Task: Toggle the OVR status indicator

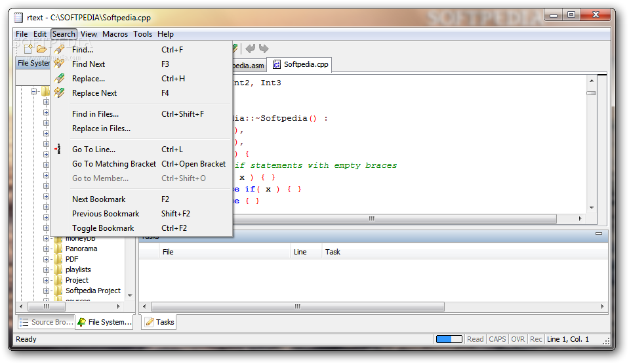Action: click(x=518, y=339)
